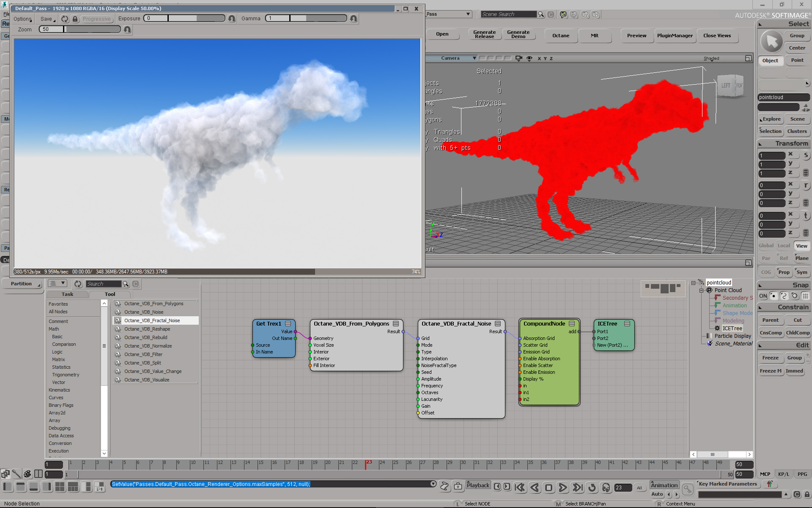Click the play forward playback button
This screenshot has height=508, width=812.
pos(562,488)
